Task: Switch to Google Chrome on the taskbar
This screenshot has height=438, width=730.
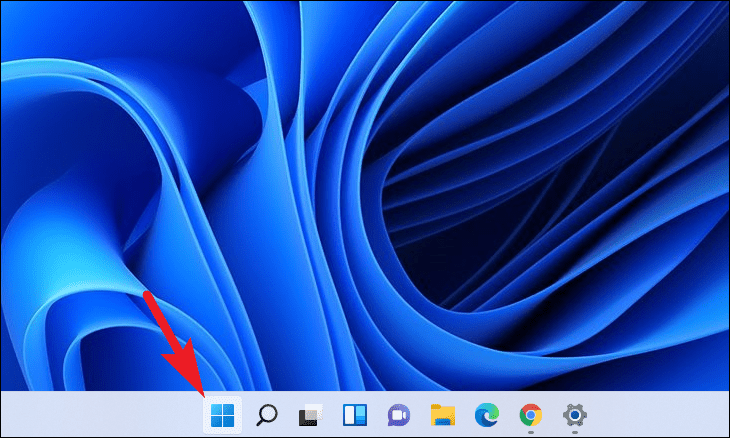Action: pyautogui.click(x=531, y=415)
